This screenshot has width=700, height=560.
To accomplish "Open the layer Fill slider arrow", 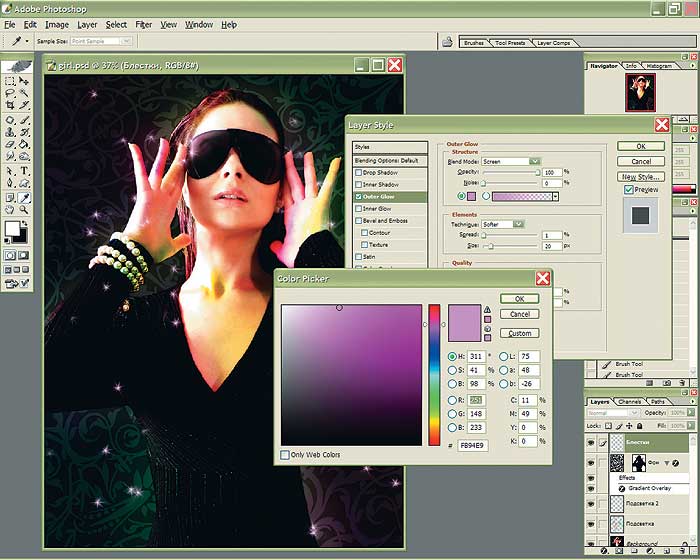I will tap(691, 426).
